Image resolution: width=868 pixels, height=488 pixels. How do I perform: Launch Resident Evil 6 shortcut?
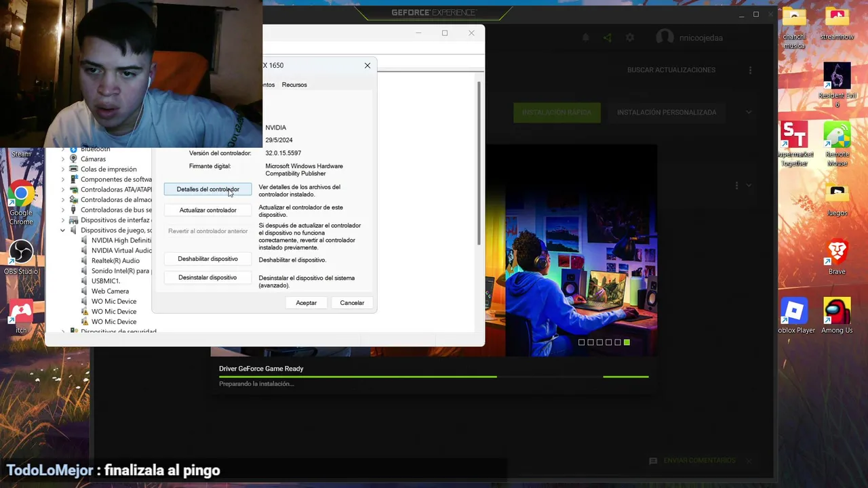837,85
